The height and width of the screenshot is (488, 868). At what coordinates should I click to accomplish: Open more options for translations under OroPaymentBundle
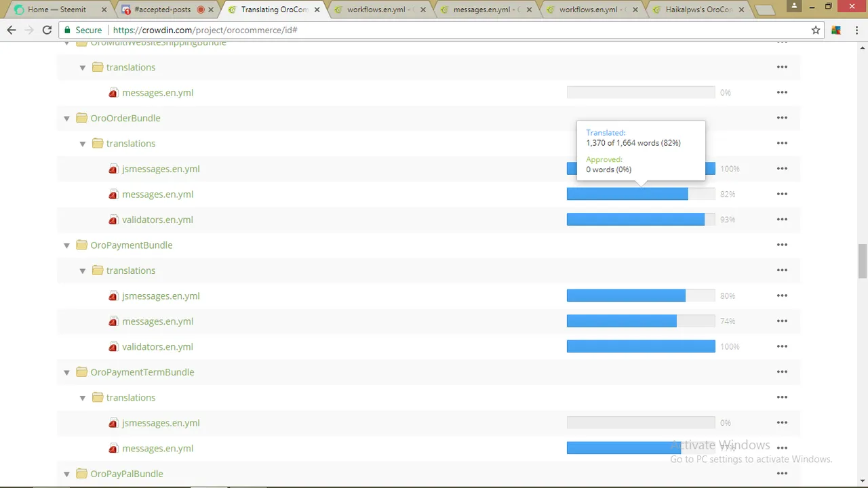pyautogui.click(x=782, y=270)
